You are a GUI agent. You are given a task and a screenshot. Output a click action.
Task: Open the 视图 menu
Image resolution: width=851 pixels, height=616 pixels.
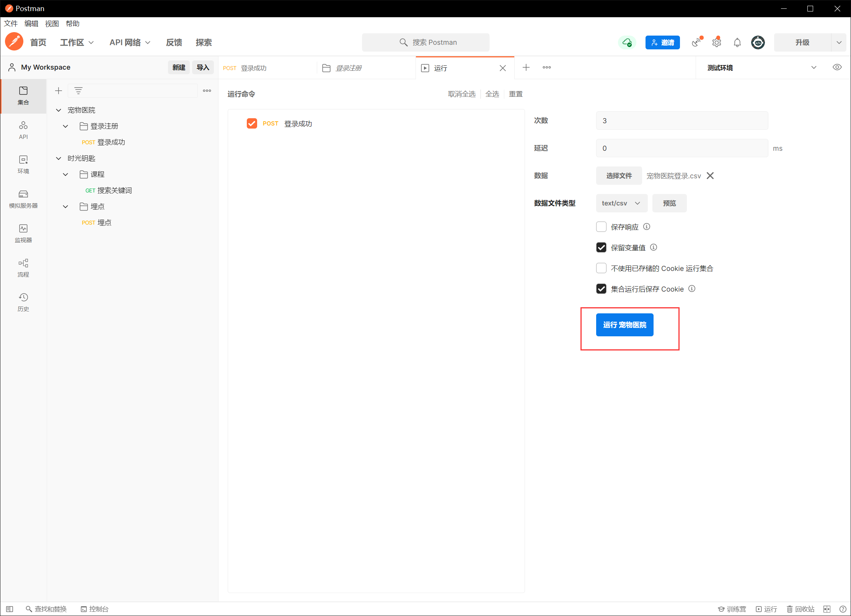(x=52, y=24)
